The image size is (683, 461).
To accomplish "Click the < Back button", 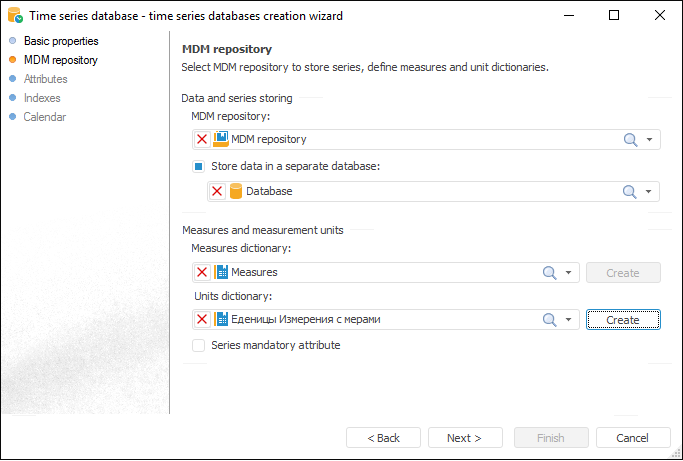I will point(383,438).
